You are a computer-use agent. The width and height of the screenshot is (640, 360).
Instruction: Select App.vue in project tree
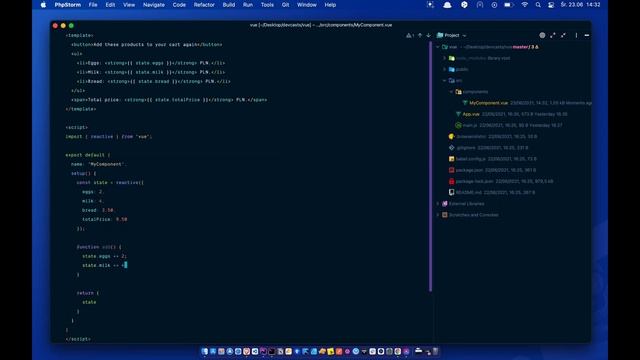[471, 114]
